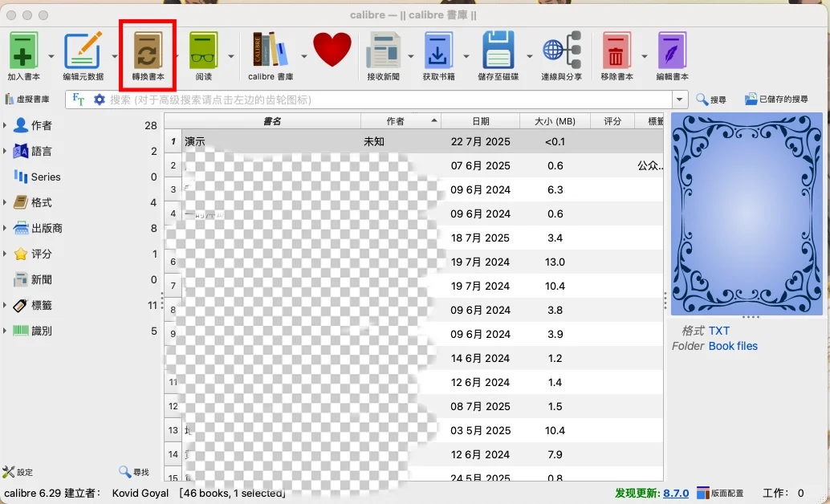Click the 搜尋 search button

pyautogui.click(x=711, y=99)
